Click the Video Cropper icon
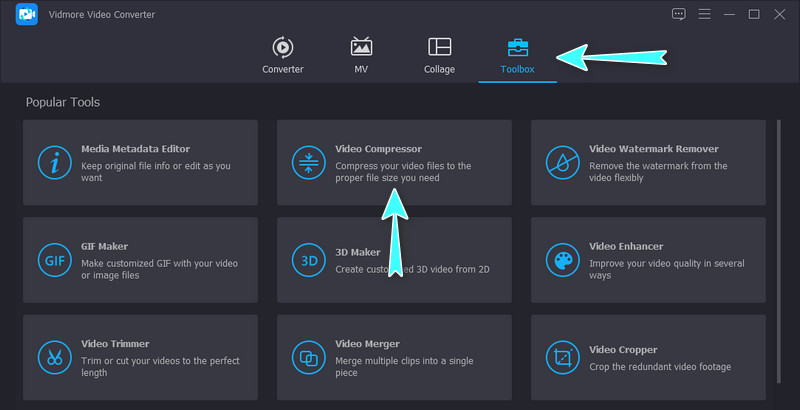The height and width of the screenshot is (410, 800). 561,357
